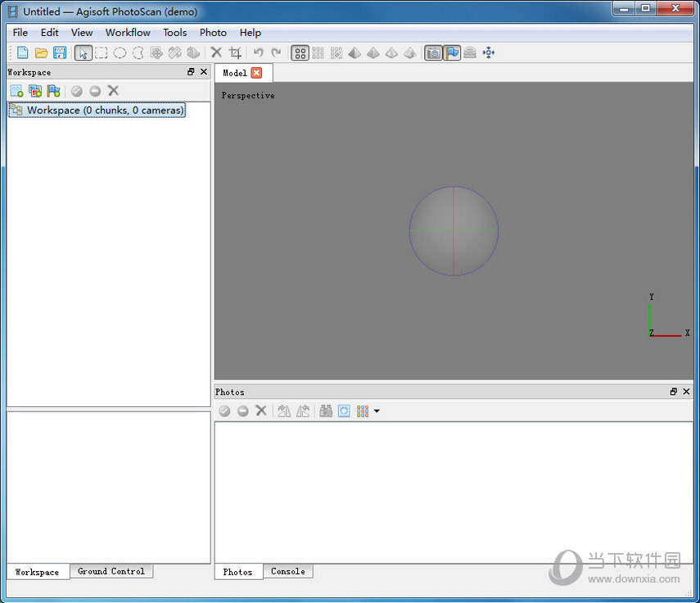Add a new chunk in the Workspace panel
Viewport: 700px width, 603px height.
[16, 90]
